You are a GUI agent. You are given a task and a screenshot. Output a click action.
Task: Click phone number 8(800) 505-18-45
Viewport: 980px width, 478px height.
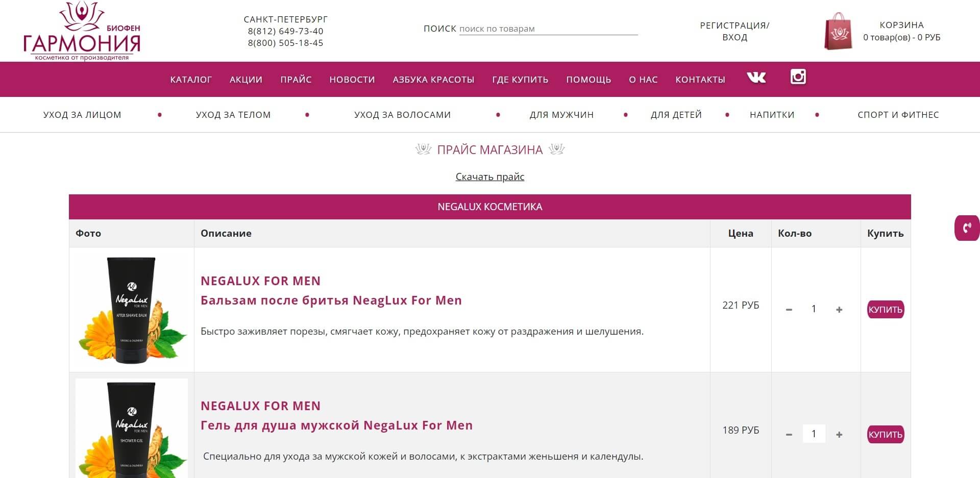(x=285, y=43)
